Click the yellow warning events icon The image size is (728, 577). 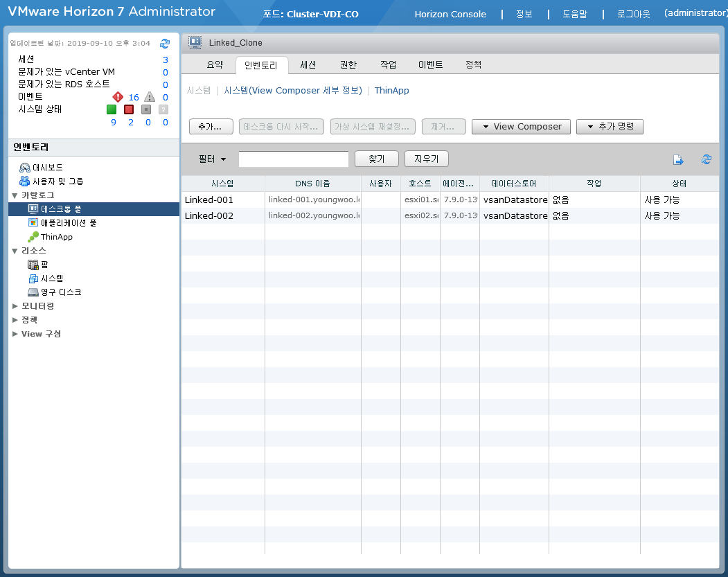coord(150,97)
